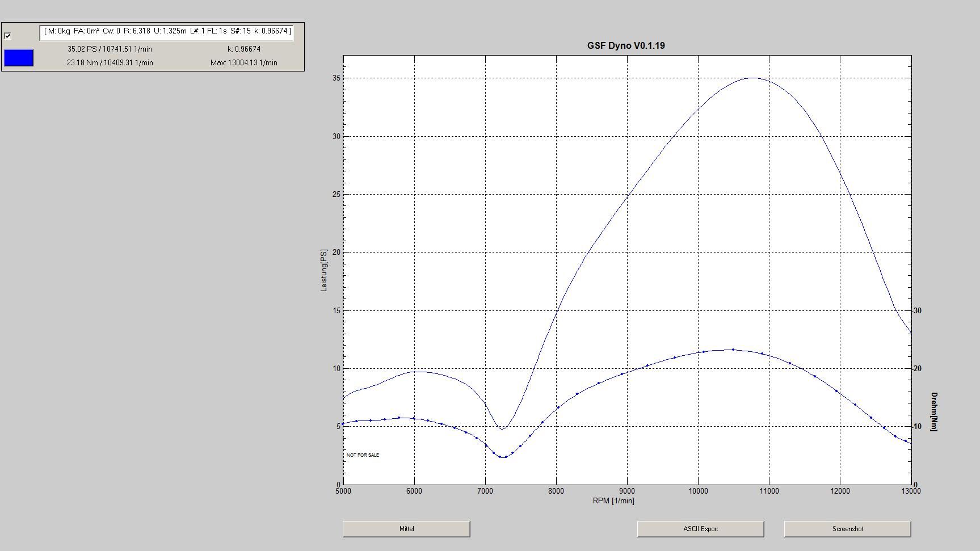Click the Drehm[Nm] right axis label
980x551 pixels.
(x=934, y=411)
